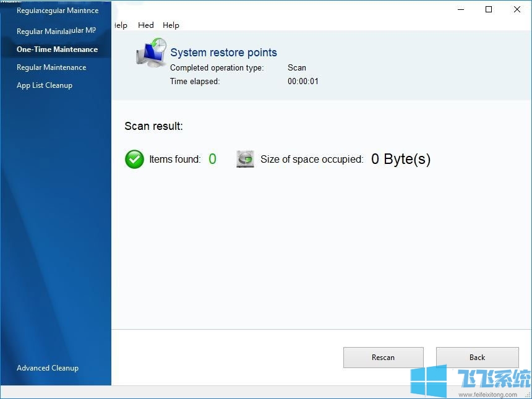Click the green Items found count of 0

tap(212, 160)
